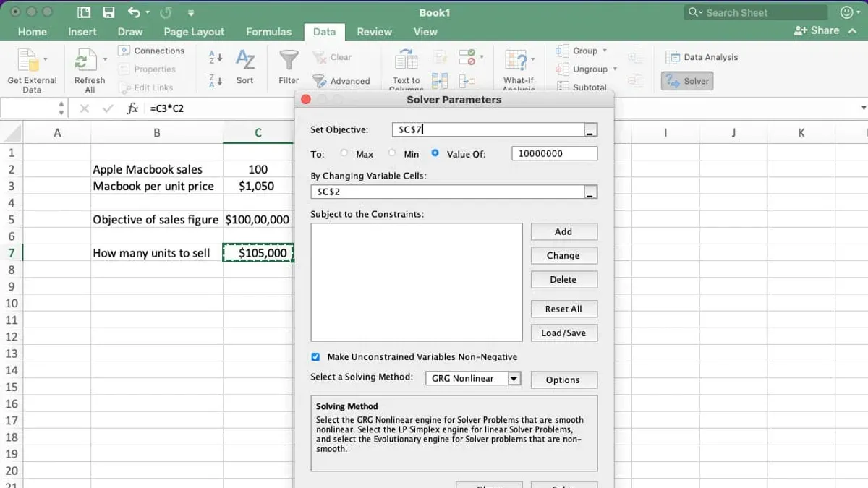This screenshot has width=868, height=488.
Task: Sort descending Z to A
Action: (215, 80)
